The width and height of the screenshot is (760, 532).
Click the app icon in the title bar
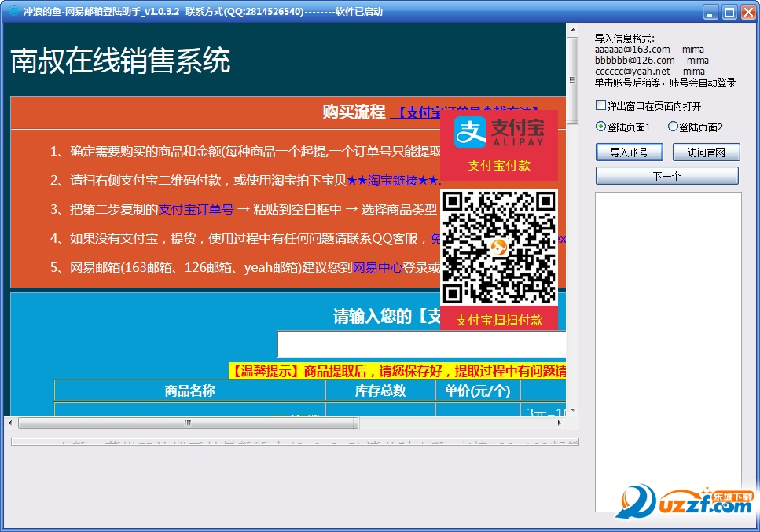pyautogui.click(x=13, y=10)
